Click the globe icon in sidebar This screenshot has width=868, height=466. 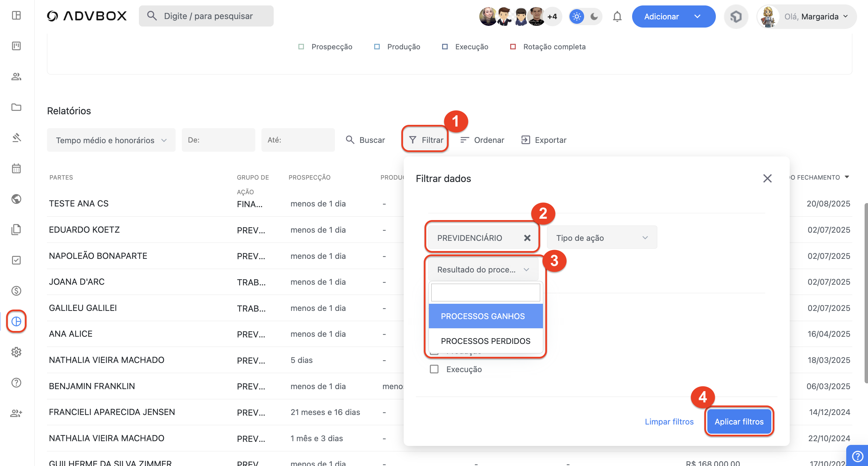(16, 199)
